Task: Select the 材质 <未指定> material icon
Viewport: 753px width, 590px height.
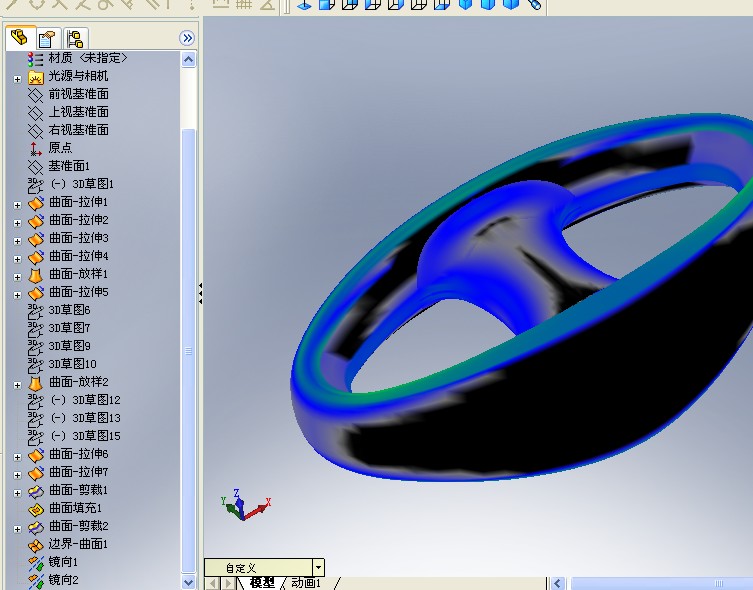Action: click(x=35, y=59)
